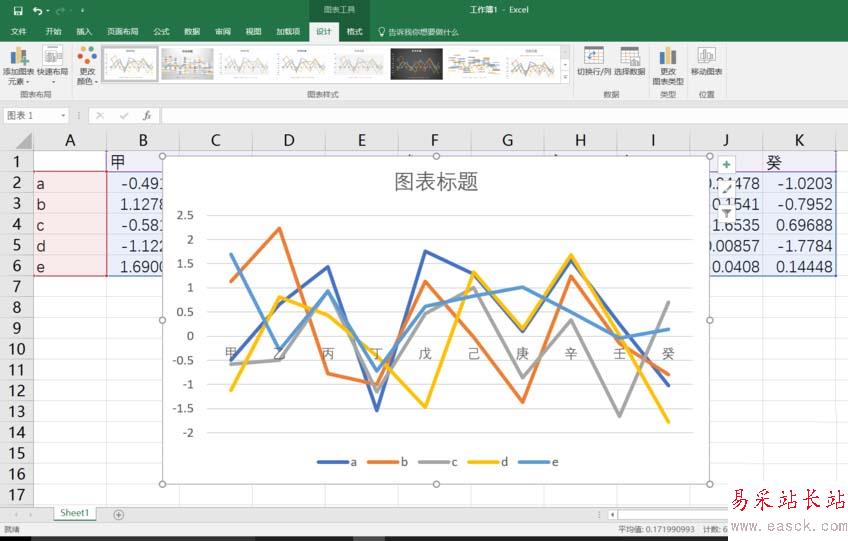848x541 pixels.
Task: Click the Chart Filters funnel button
Action: (x=726, y=213)
